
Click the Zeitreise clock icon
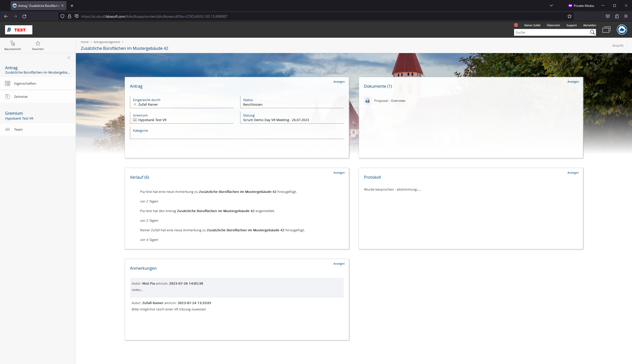click(8, 97)
